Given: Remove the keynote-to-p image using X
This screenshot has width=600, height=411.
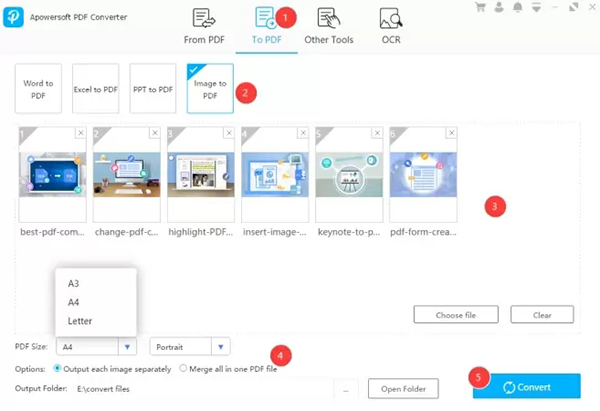Looking at the screenshot, I should (376, 133).
